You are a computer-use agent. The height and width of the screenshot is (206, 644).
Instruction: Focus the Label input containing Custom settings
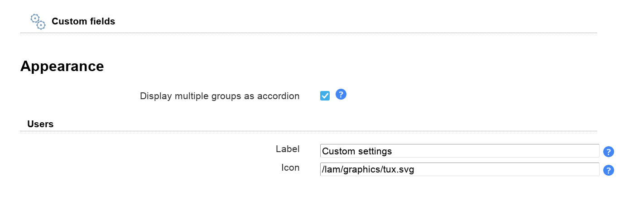click(459, 151)
